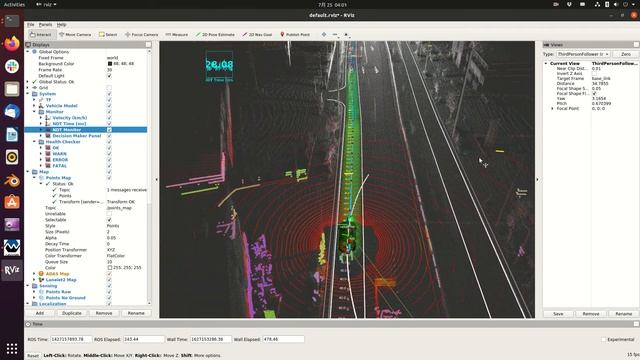Click the ROS Time field
The width and height of the screenshot is (640, 360).
point(70,340)
